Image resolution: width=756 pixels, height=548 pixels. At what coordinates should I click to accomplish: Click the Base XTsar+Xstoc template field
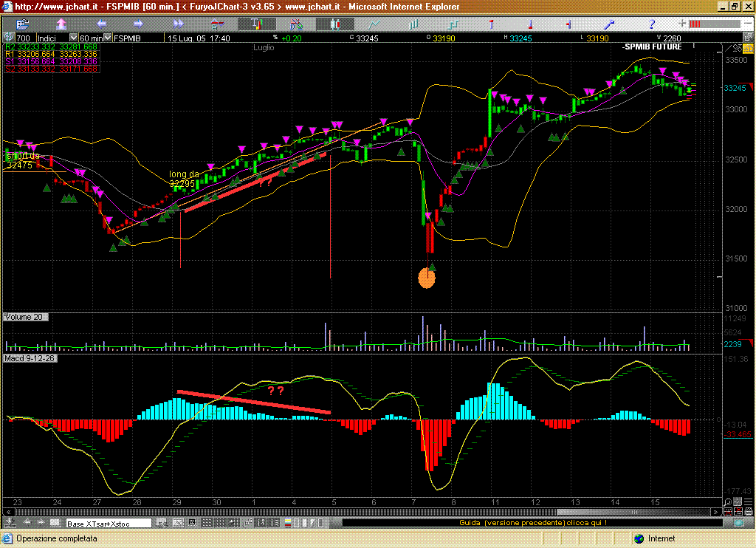[x=108, y=524]
